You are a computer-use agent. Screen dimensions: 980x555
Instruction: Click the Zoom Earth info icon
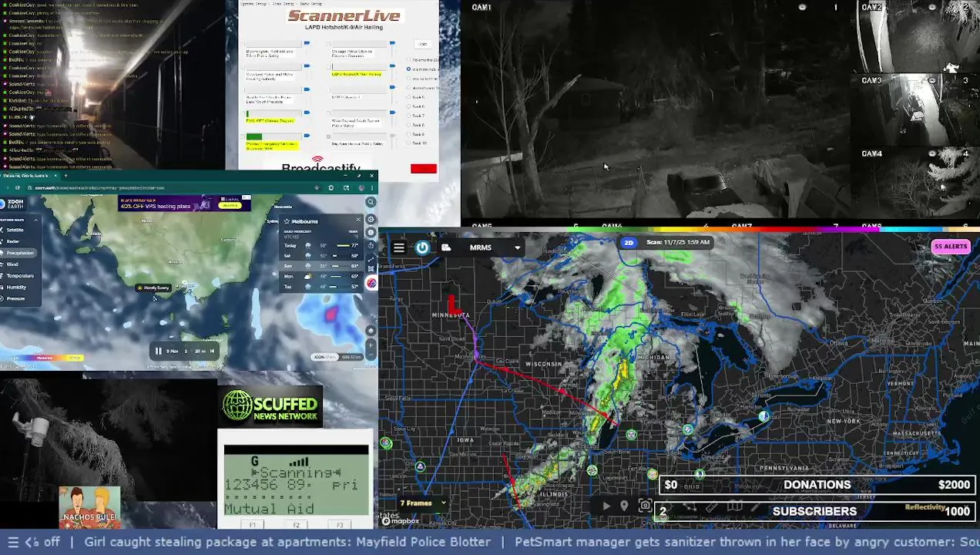371,233
